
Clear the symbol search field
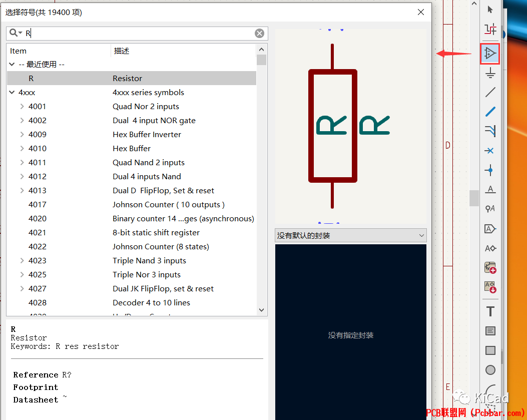click(259, 34)
